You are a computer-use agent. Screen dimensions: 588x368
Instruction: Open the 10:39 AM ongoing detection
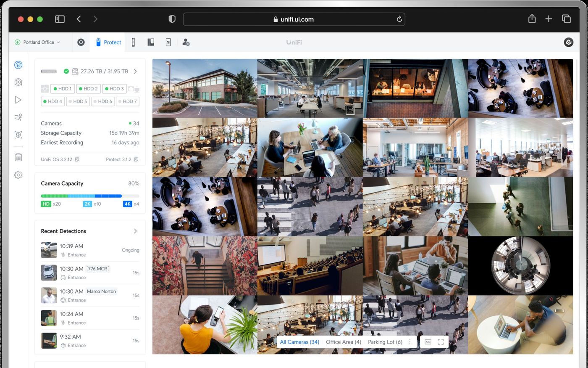(x=90, y=250)
